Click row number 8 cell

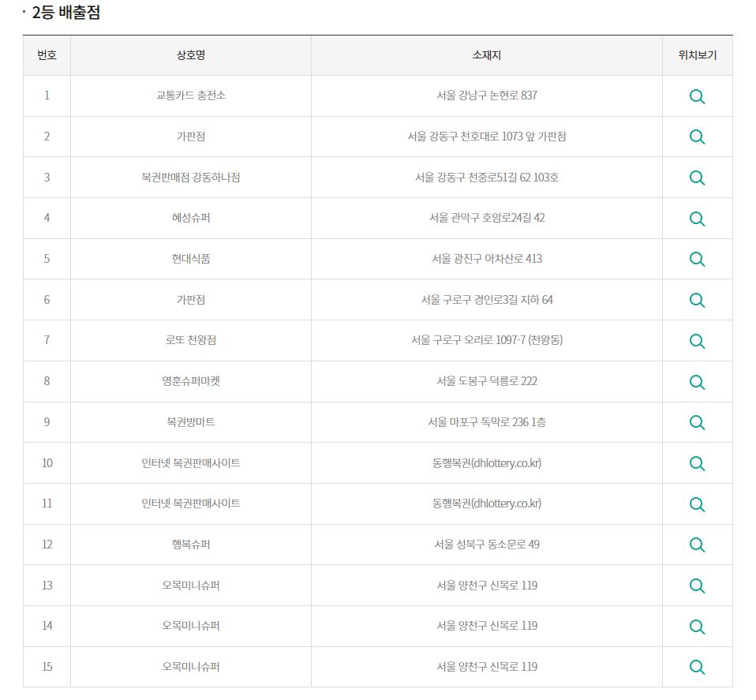[47, 381]
